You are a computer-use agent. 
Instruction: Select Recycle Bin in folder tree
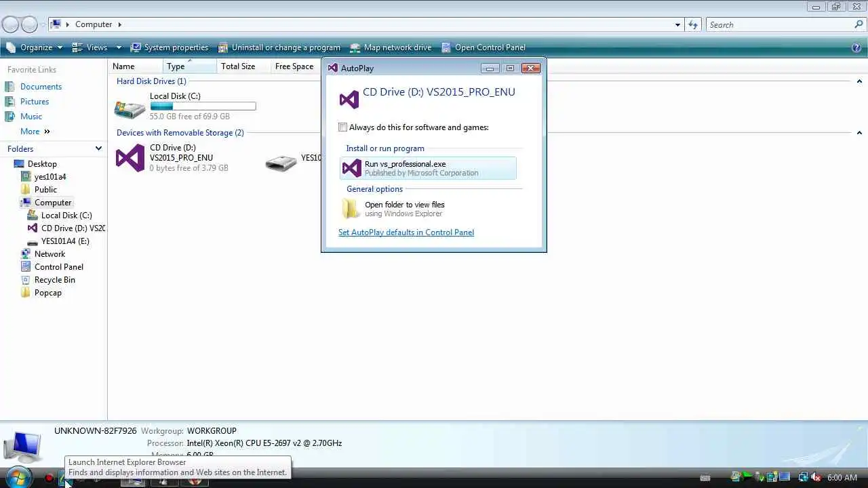[55, 280]
